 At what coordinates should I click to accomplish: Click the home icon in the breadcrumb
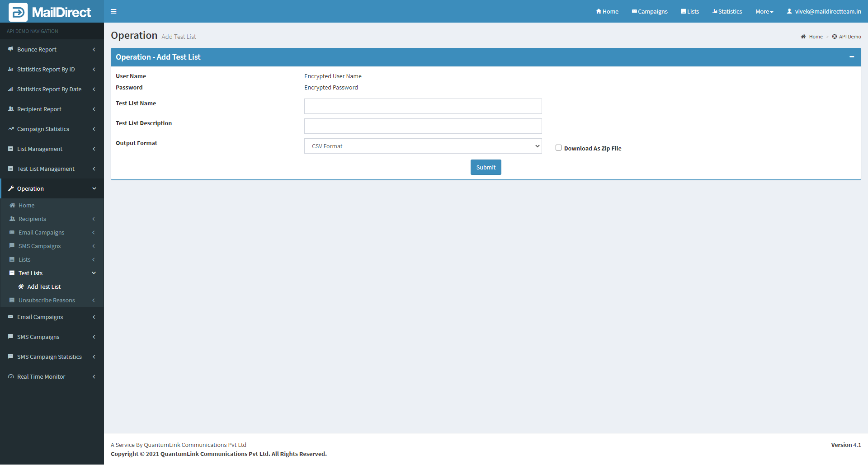click(x=803, y=37)
